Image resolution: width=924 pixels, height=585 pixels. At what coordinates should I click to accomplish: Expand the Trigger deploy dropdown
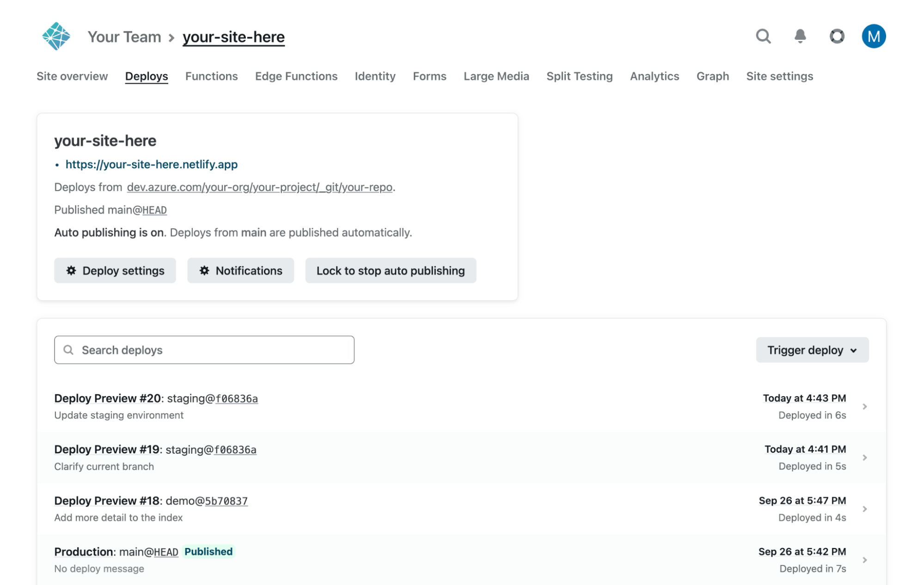tap(812, 350)
